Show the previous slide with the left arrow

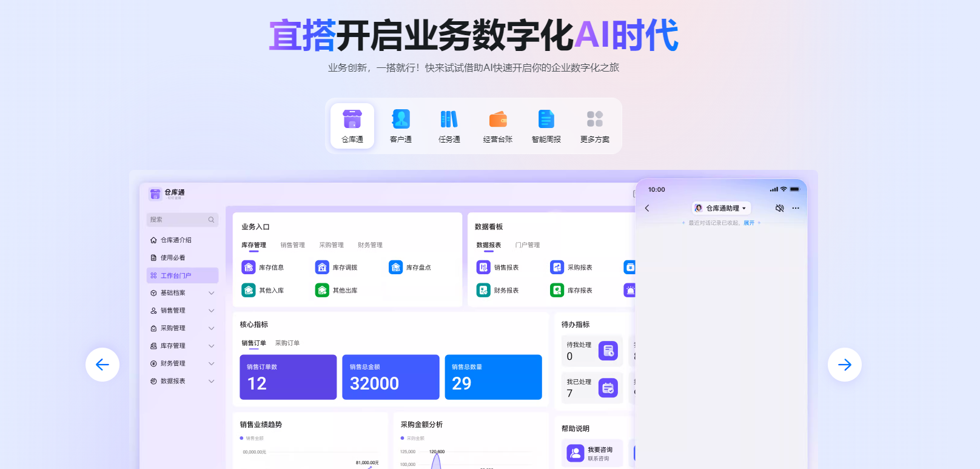(102, 365)
